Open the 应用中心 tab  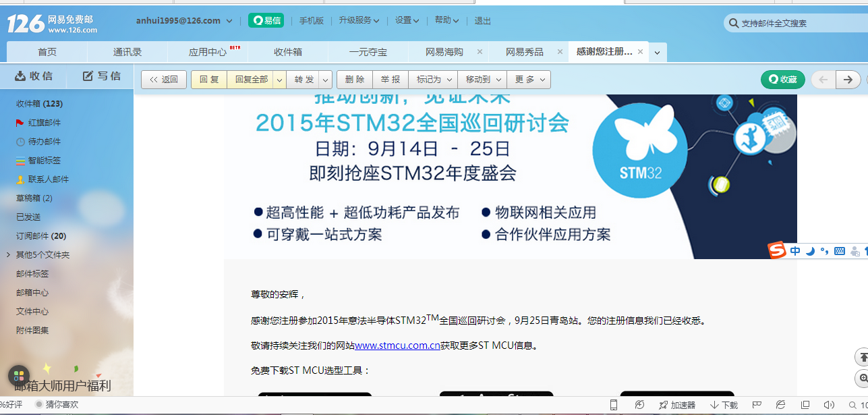(208, 52)
